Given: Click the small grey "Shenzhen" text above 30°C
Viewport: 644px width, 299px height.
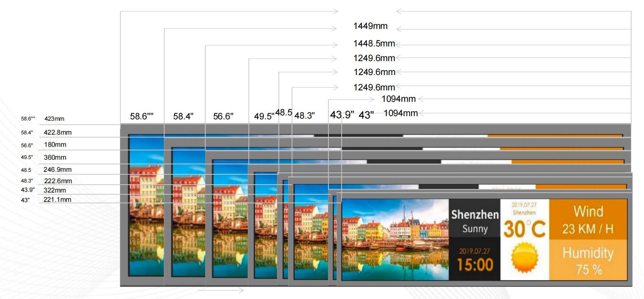Looking at the screenshot, I should point(524,213).
